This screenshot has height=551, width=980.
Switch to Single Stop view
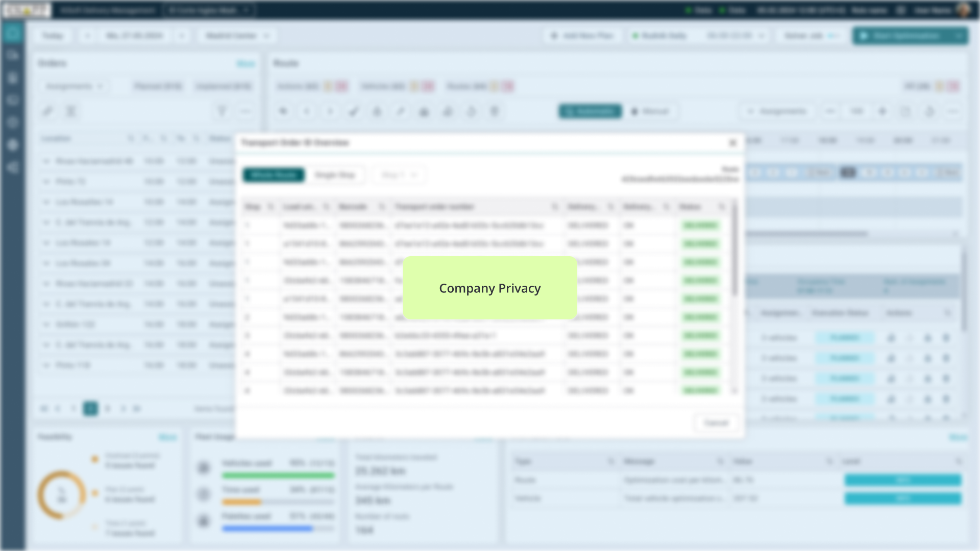pos(335,175)
